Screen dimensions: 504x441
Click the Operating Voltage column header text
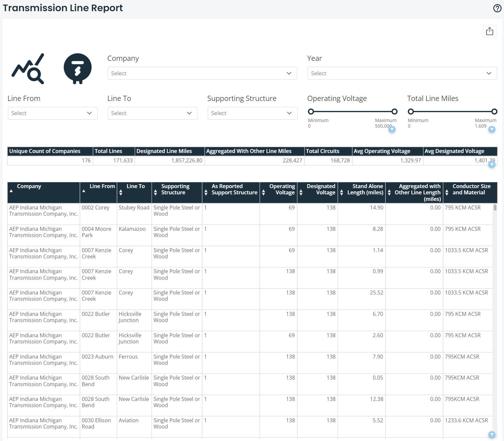tap(282, 189)
